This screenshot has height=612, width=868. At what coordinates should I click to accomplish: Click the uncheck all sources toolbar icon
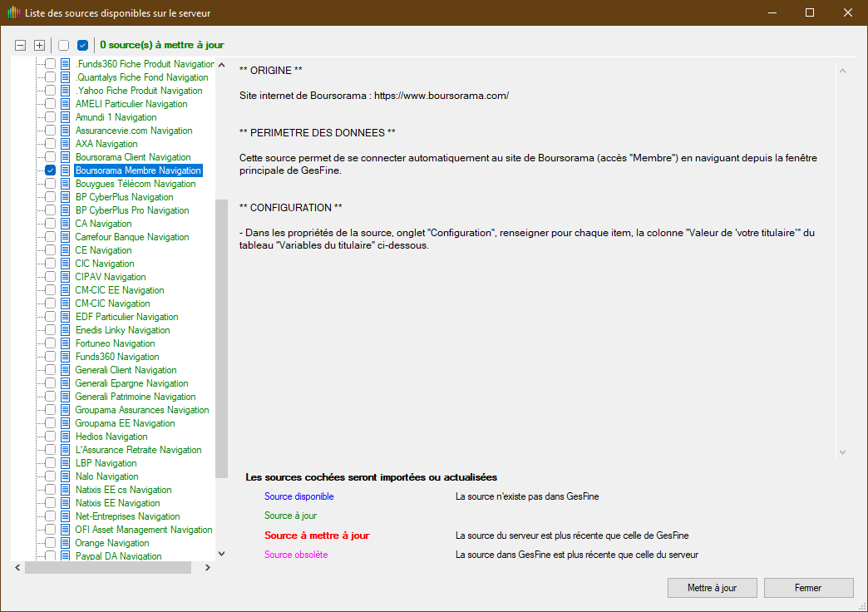click(64, 45)
